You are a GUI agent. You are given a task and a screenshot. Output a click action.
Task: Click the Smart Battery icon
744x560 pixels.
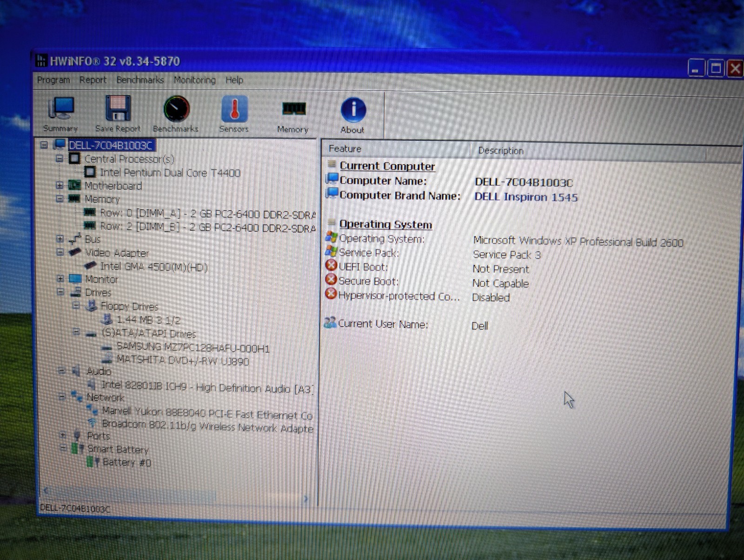tap(78, 449)
